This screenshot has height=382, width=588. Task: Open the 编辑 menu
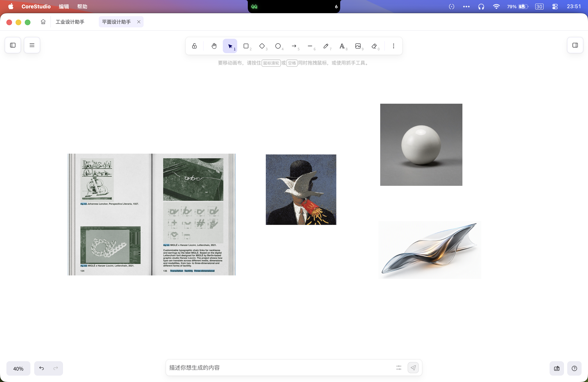click(x=64, y=6)
